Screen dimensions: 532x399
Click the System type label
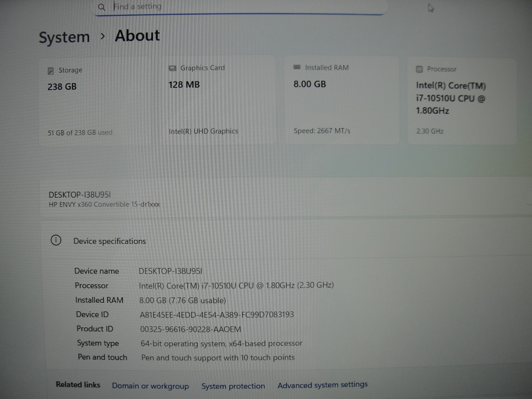point(98,343)
